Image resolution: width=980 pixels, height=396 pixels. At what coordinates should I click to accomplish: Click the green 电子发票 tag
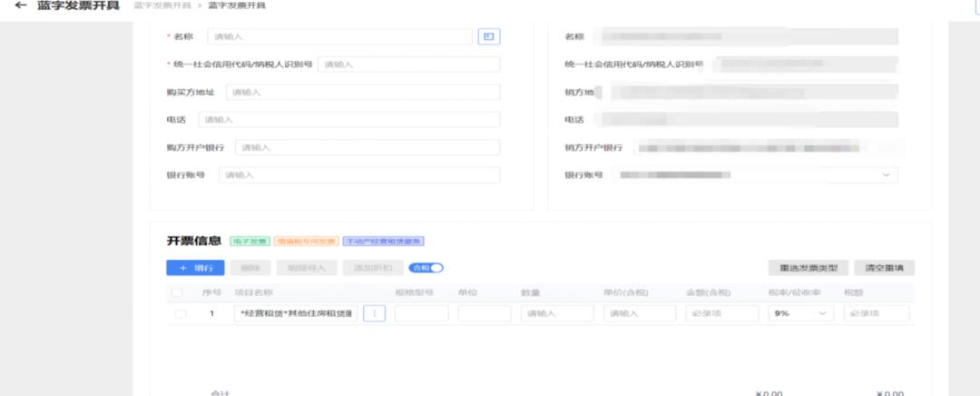tap(250, 241)
